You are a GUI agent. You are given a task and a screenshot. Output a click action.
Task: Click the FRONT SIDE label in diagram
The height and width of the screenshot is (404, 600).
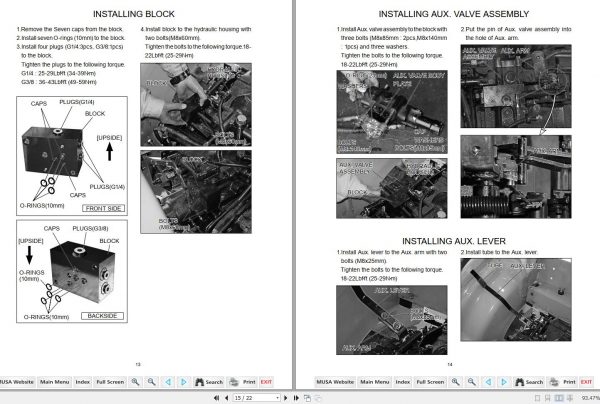click(x=103, y=208)
